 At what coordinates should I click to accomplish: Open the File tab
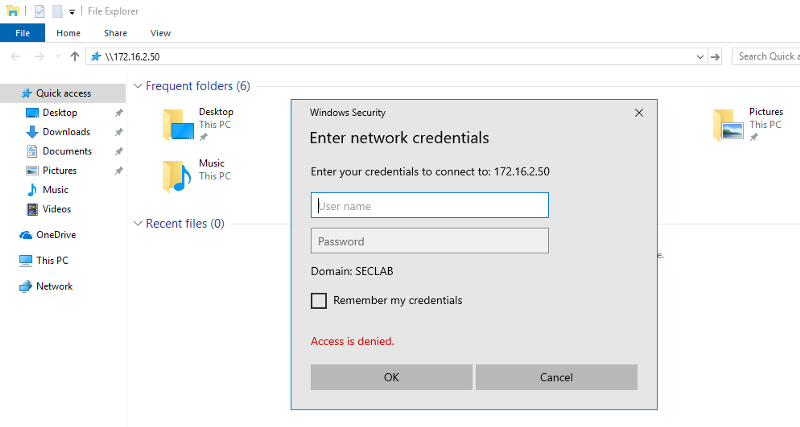tap(22, 33)
